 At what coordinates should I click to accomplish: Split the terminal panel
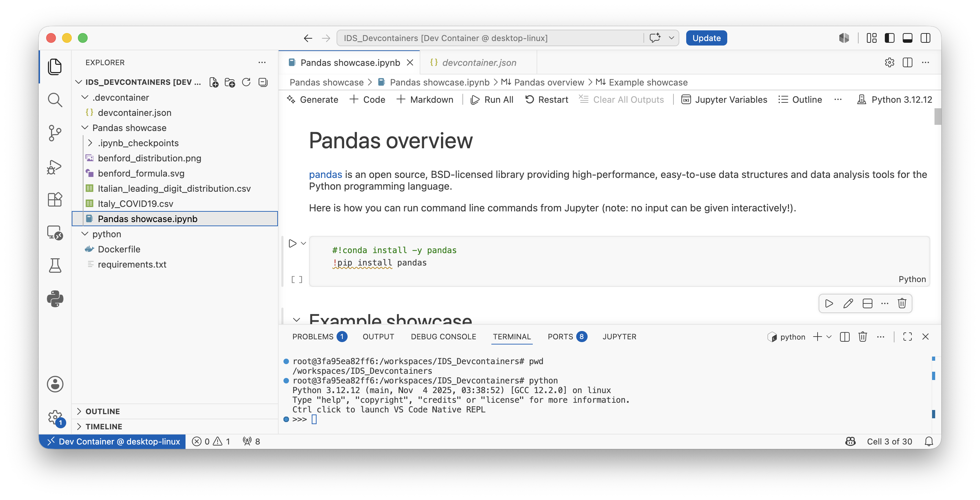(x=844, y=337)
